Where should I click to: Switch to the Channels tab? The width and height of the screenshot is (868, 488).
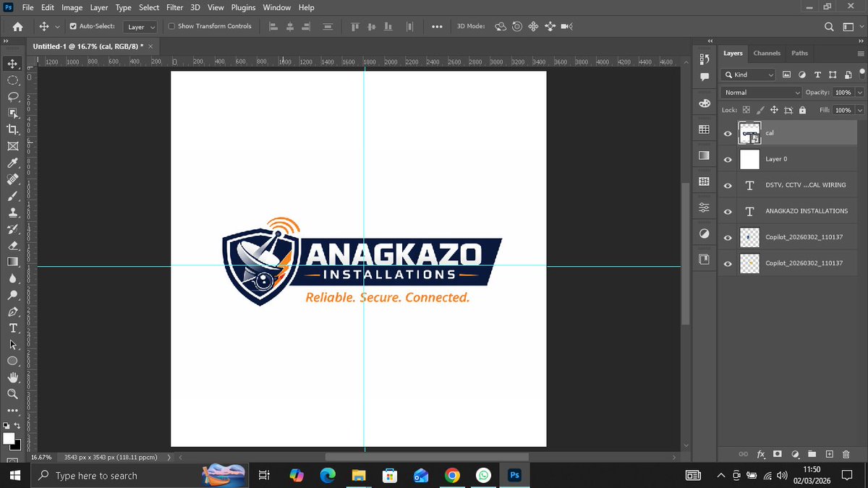767,53
